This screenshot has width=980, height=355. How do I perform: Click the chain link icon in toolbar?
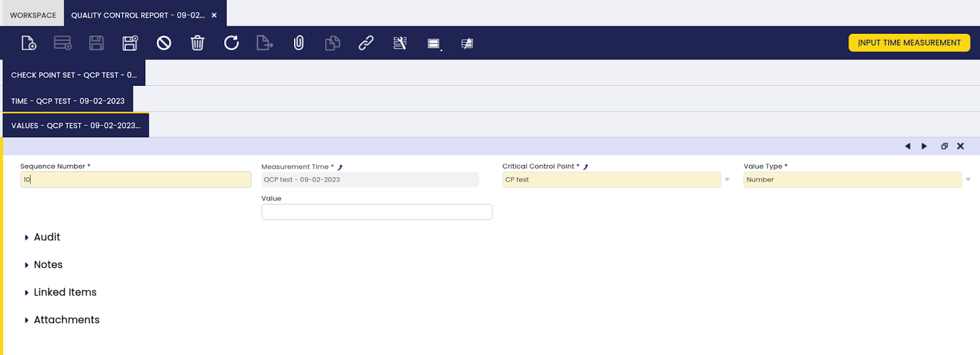point(366,43)
